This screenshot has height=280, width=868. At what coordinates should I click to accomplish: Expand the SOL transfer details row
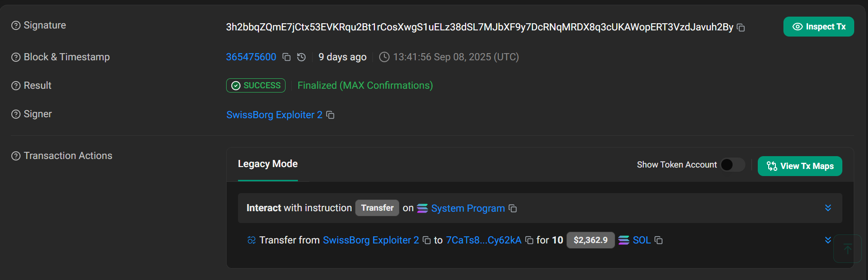[x=828, y=240]
